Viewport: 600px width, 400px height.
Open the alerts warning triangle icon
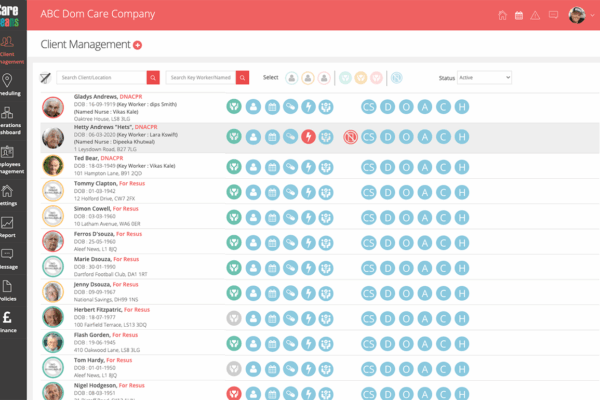(537, 15)
